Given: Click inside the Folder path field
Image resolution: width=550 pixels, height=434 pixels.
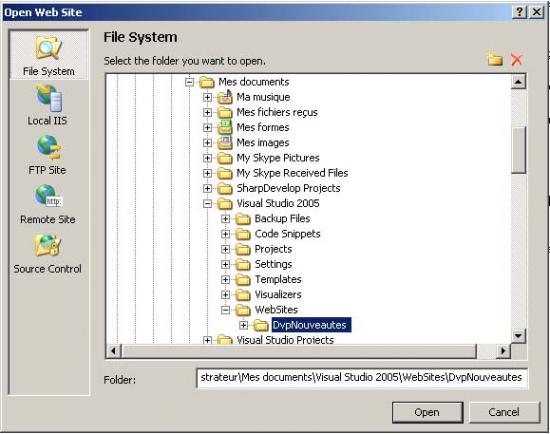Looking at the screenshot, I should point(362,378).
